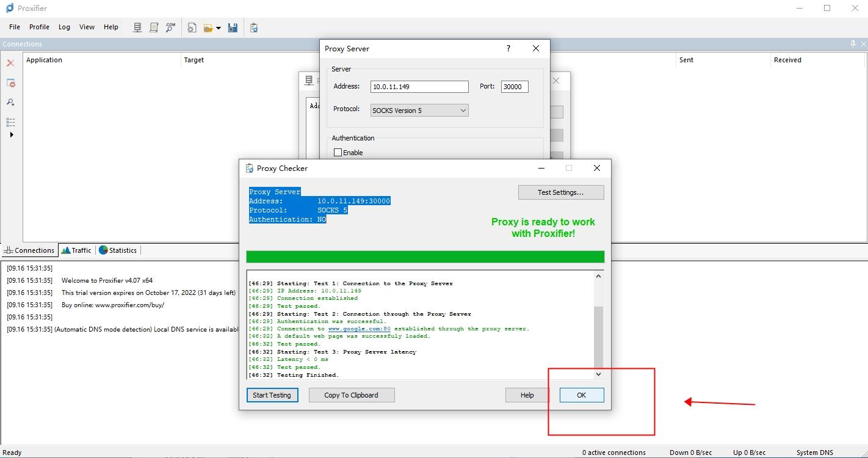Click the proxy Address input field
The height and width of the screenshot is (458, 868).
coord(419,87)
